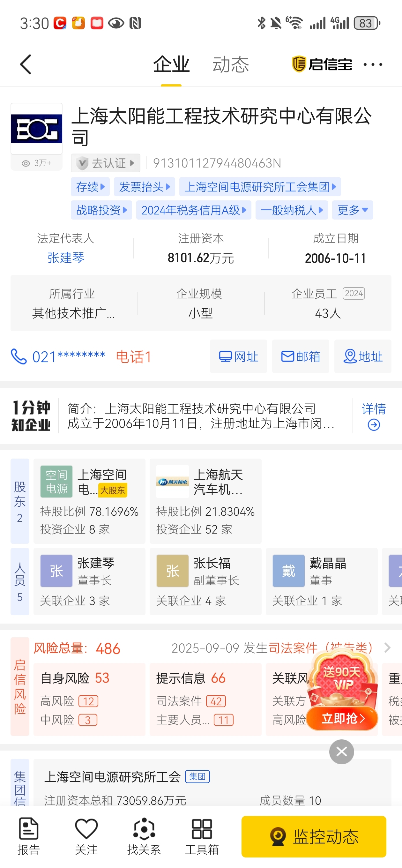This screenshot has height=868, width=402.
Task: Tap the 监控动态 button
Action: click(314, 836)
